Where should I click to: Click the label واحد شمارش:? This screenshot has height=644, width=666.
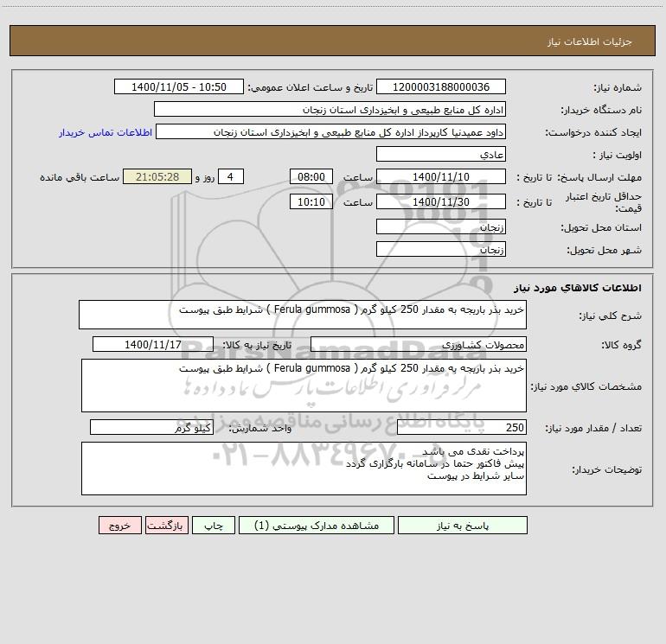pyautogui.click(x=260, y=428)
